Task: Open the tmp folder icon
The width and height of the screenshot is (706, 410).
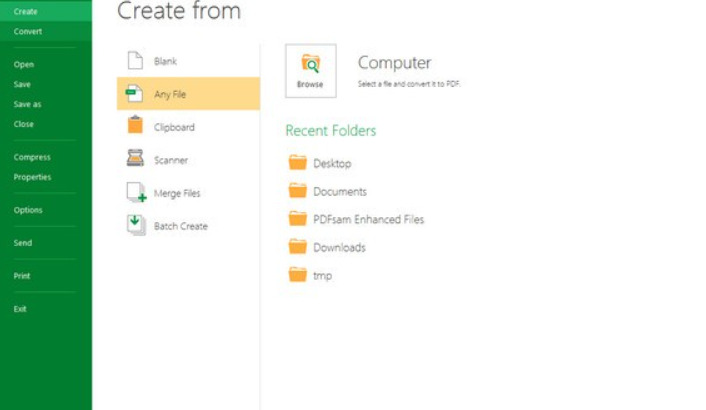Action: [298, 274]
